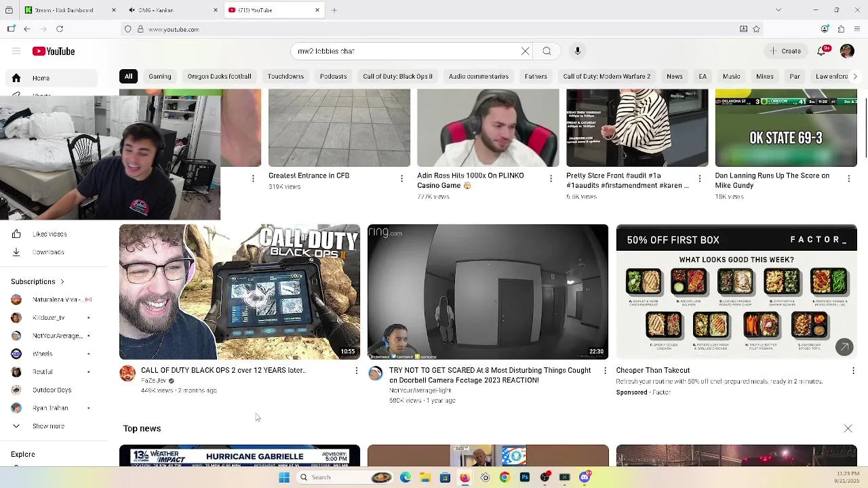Image resolution: width=868 pixels, height=488 pixels.
Task: Click the Create button
Action: [x=785, y=51]
